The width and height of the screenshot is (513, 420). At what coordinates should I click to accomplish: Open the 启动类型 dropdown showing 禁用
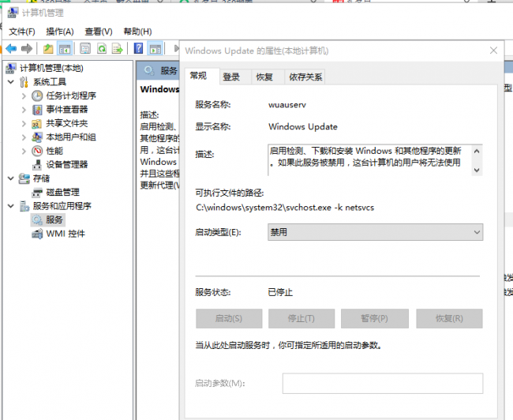point(375,232)
